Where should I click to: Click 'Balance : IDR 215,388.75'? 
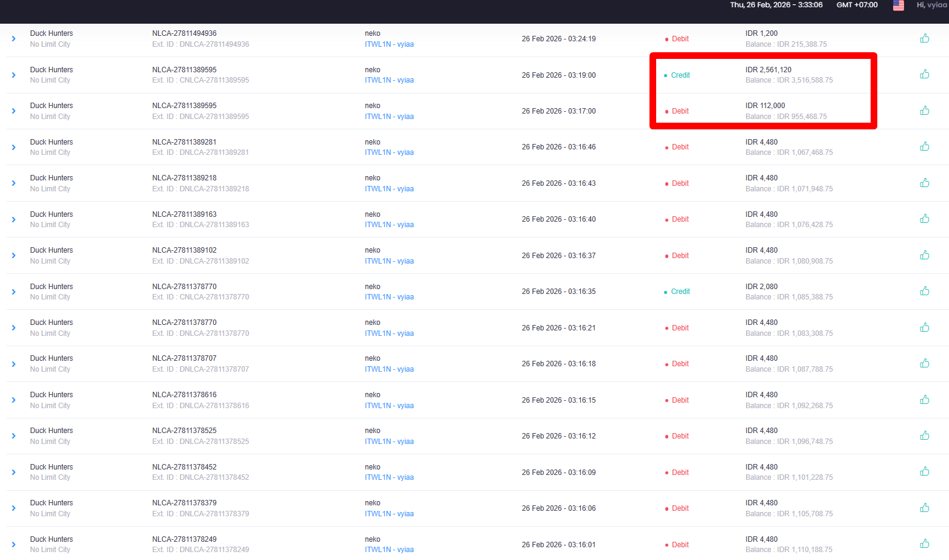[x=786, y=44]
